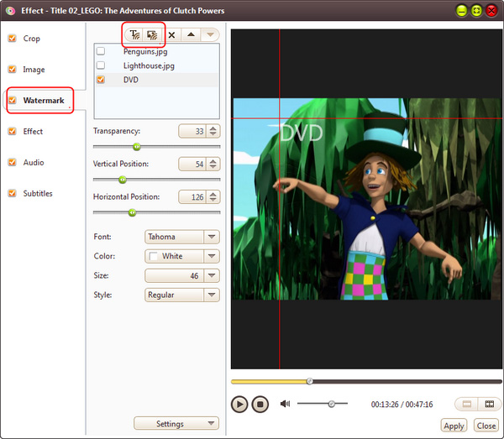504x439 pixels.
Task: Add a text watermark
Action: pyautogui.click(x=134, y=35)
